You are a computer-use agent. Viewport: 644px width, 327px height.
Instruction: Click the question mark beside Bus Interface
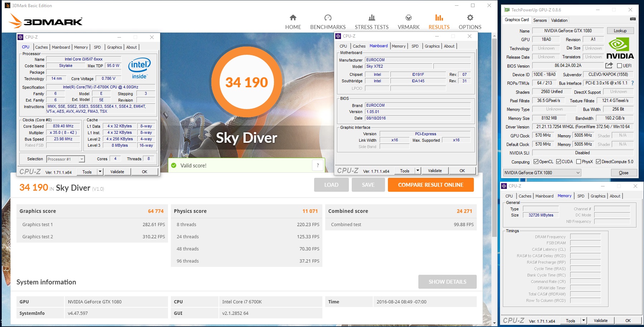[x=633, y=83]
